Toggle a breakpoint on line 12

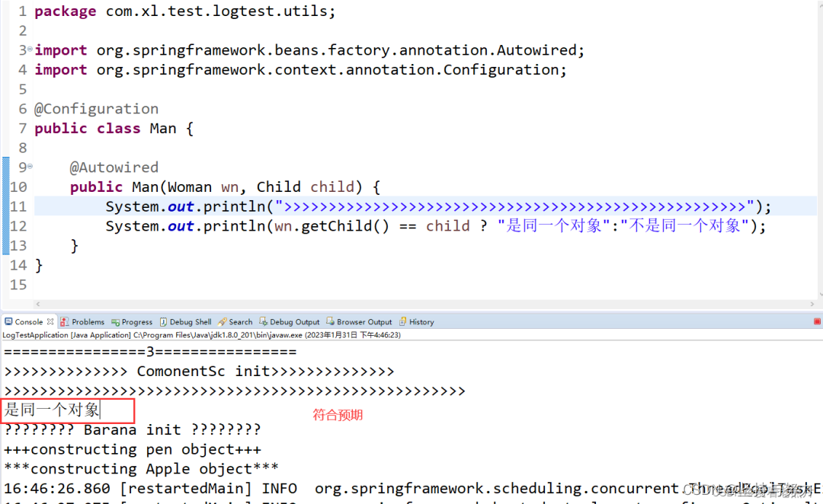[6, 225]
